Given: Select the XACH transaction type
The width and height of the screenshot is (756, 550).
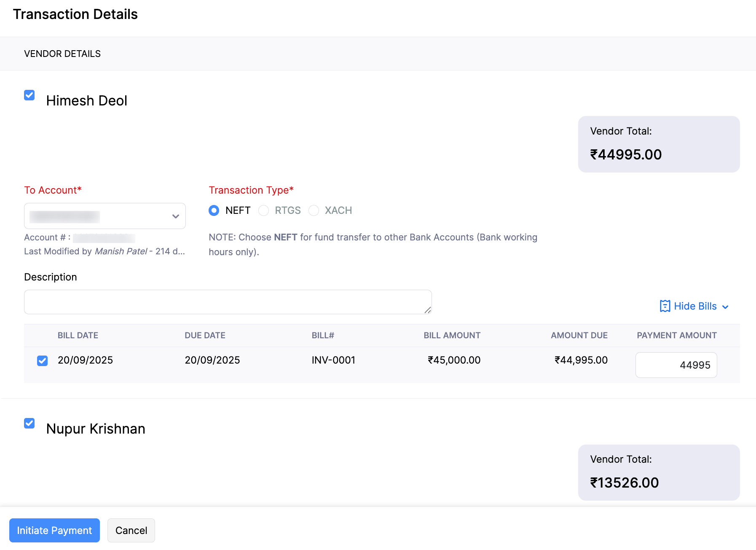Looking at the screenshot, I should tap(314, 210).
